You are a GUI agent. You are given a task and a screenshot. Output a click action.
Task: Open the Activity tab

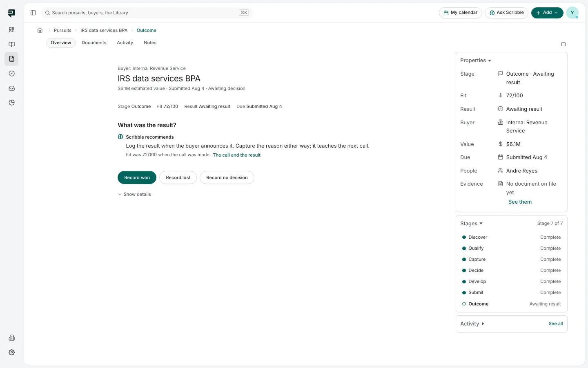point(125,43)
